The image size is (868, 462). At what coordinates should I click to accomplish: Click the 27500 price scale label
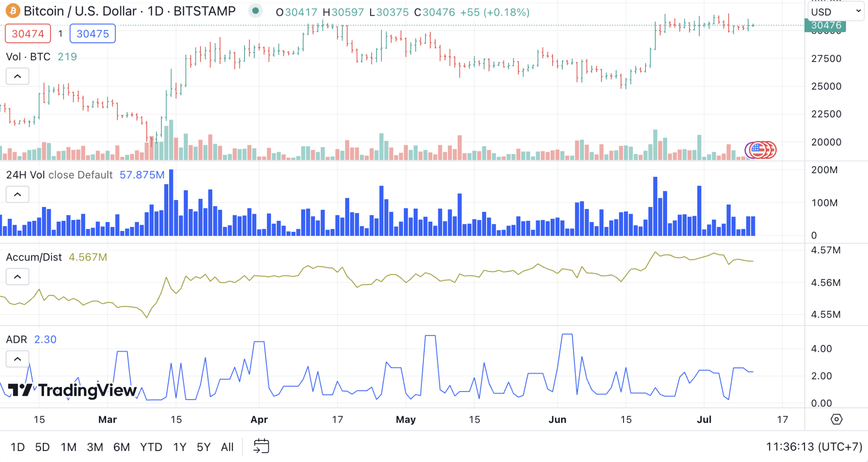[x=826, y=58]
